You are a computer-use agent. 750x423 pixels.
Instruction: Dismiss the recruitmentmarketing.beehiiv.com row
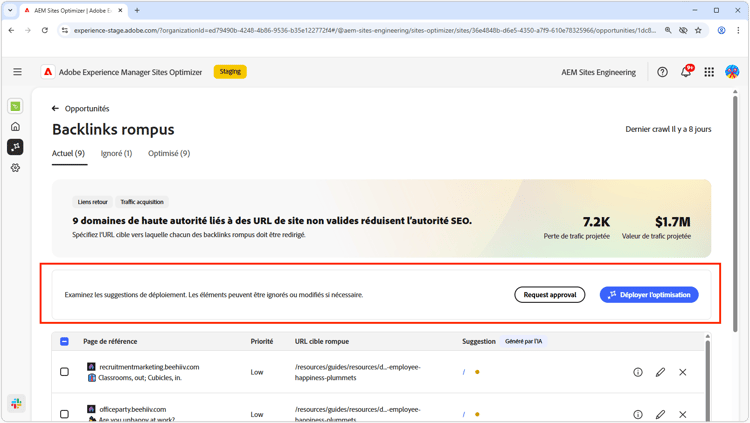[x=683, y=372]
